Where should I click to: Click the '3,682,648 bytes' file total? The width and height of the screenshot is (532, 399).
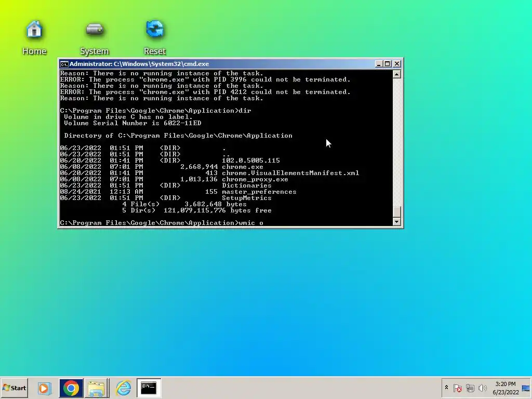216,204
